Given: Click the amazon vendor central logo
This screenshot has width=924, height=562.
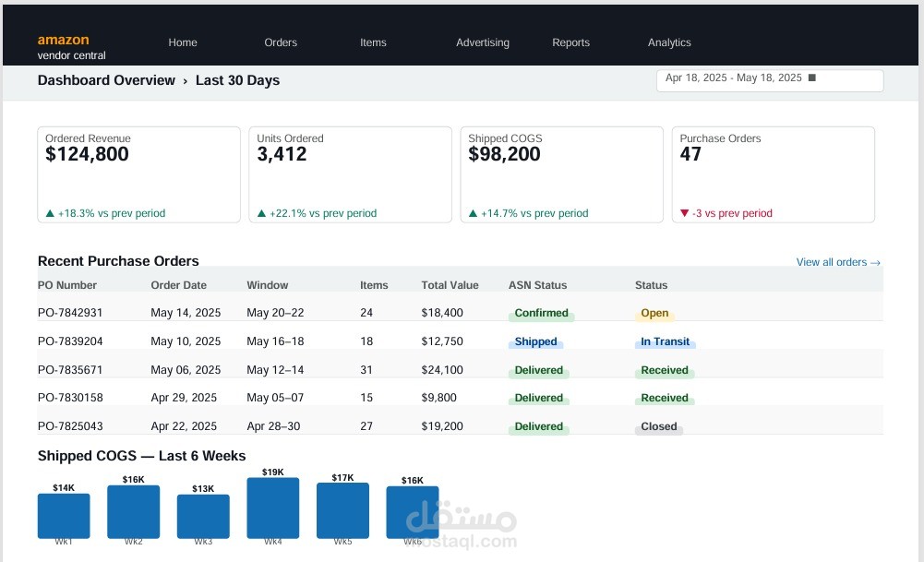Looking at the screenshot, I should click(x=71, y=47).
